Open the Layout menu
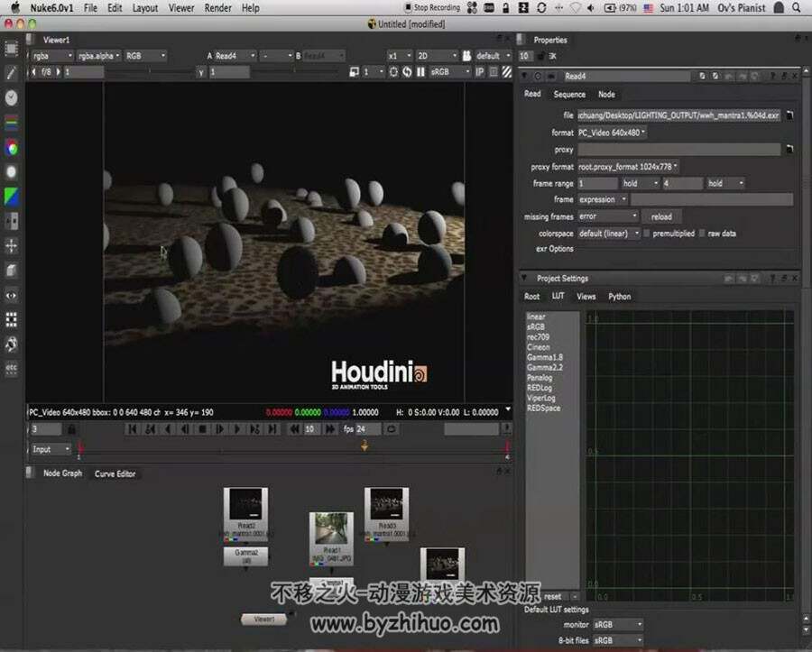This screenshot has height=652, width=812. coord(145,8)
